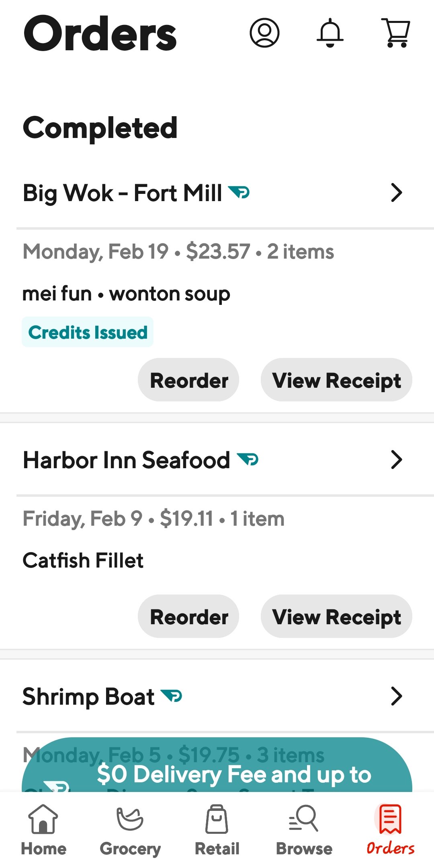This screenshot has height=868, width=434.
Task: Tap the Home icon in bottom navigation
Action: pyautogui.click(x=43, y=819)
